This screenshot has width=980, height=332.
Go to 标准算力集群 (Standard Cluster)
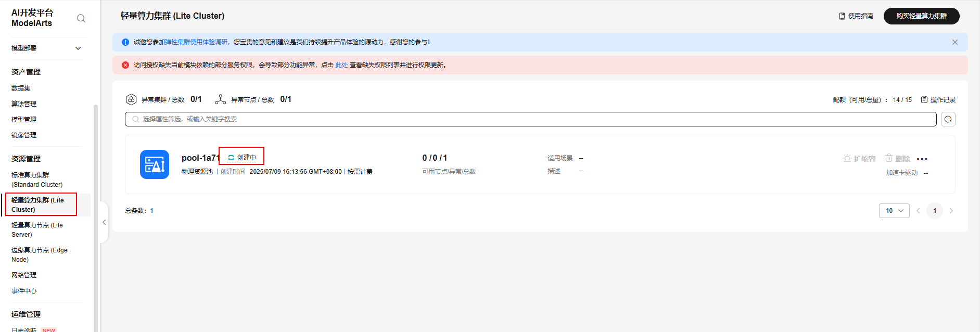(37, 180)
